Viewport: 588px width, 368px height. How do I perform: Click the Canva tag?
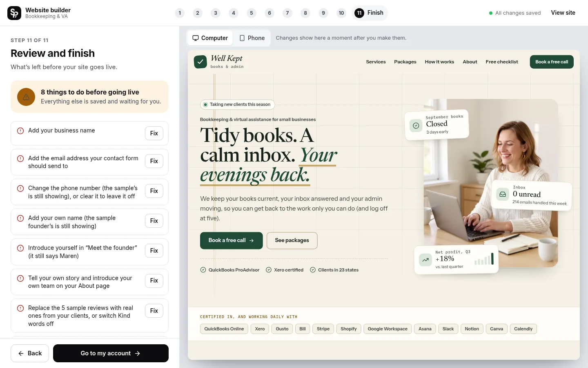[497, 329]
